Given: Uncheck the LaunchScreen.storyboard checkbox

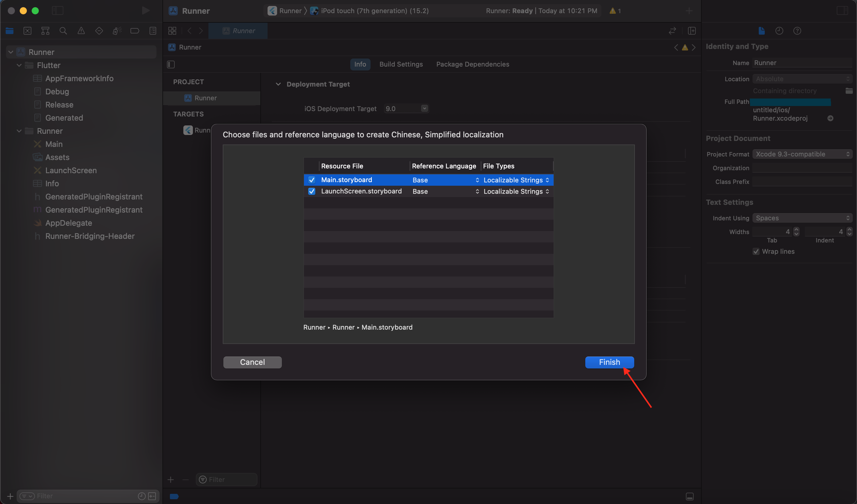Looking at the screenshot, I should (311, 191).
